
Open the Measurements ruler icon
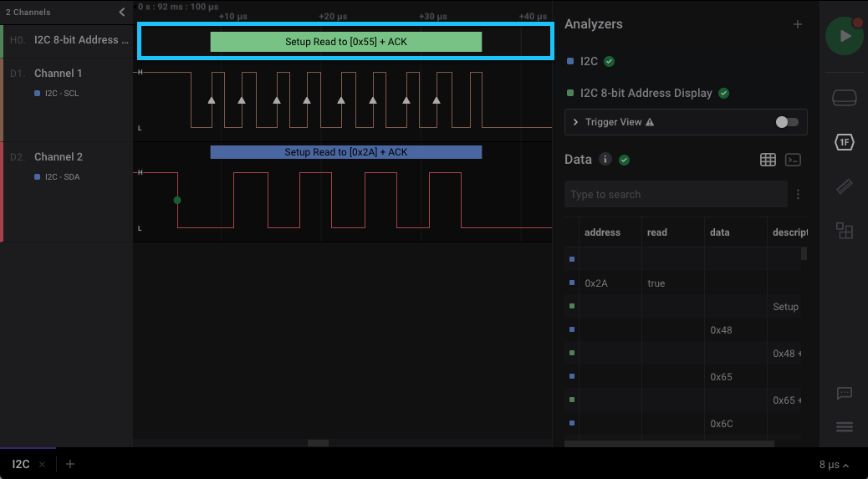point(845,186)
